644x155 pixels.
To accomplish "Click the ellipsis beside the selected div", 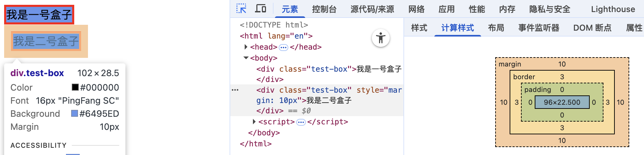I will point(235,90).
